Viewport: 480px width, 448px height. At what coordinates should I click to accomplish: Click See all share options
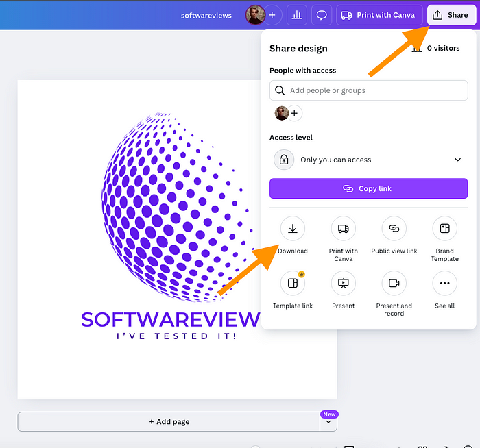click(444, 283)
